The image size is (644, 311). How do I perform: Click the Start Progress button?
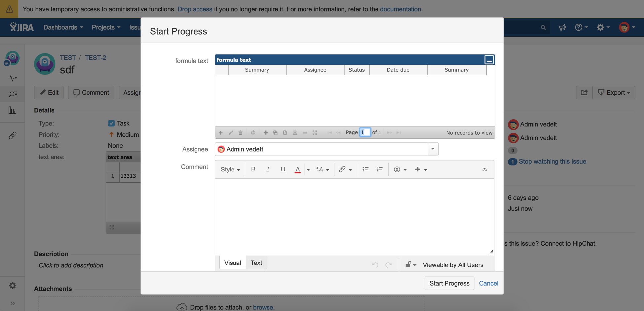[449, 283]
